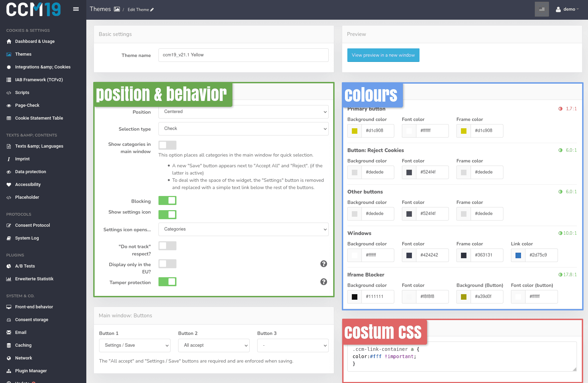Click the Primary button background color swatch
Image resolution: width=588 pixels, height=383 pixels.
(354, 131)
